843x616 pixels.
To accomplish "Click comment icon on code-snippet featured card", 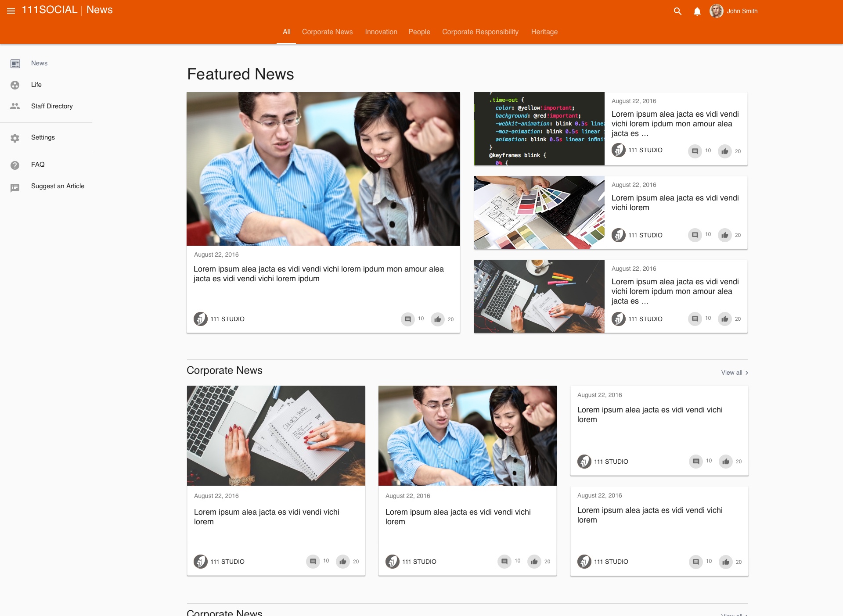I will [695, 151].
